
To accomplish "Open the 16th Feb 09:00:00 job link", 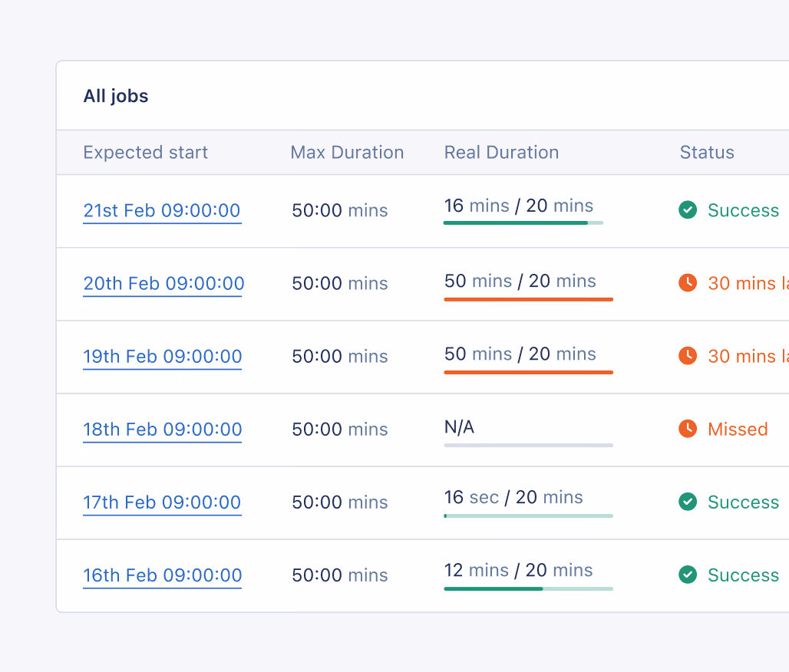I will coord(163,575).
